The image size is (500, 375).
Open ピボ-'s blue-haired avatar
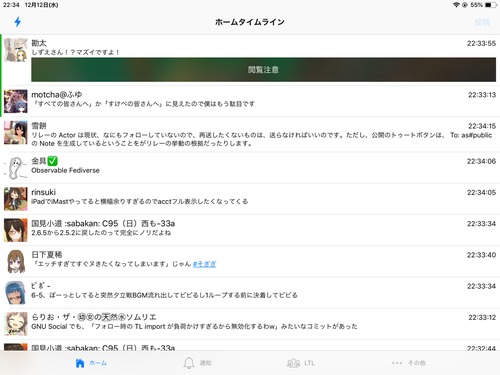(16, 293)
